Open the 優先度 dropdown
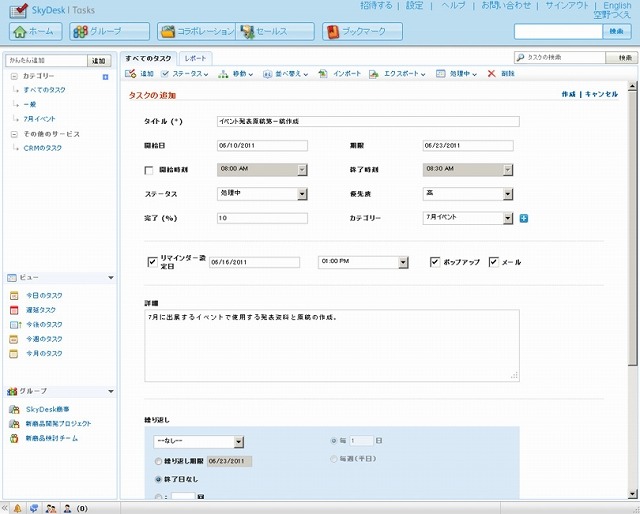This screenshot has width=640, height=514. (468, 194)
